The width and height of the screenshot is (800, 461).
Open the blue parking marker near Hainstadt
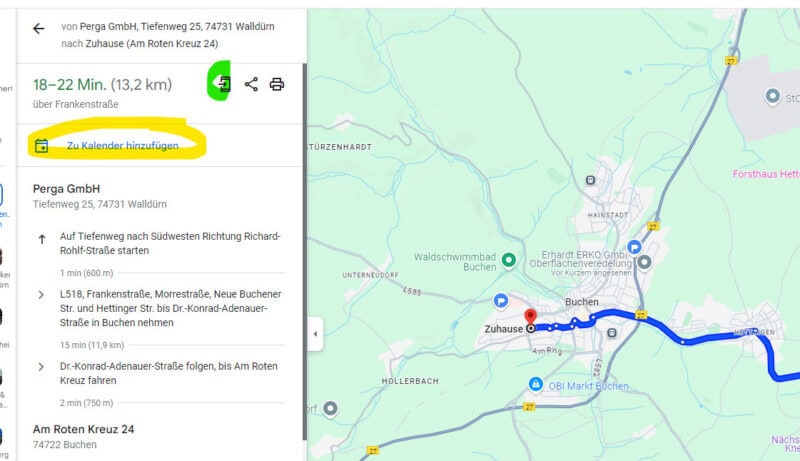tap(634, 247)
